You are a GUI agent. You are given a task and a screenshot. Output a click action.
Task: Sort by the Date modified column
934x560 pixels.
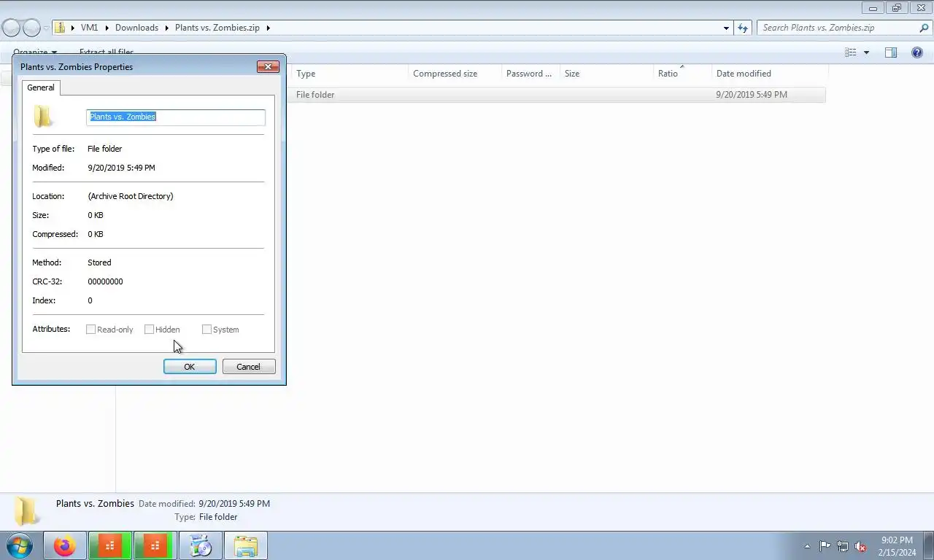[770, 74]
